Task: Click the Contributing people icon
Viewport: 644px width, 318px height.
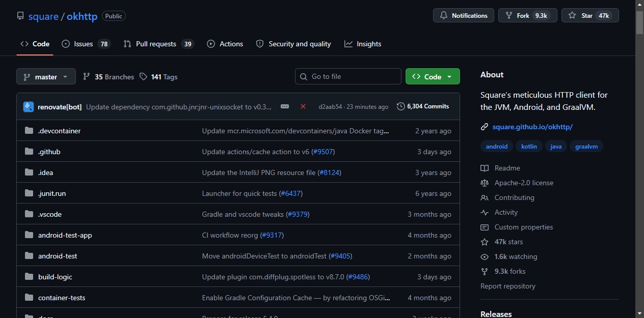Action: pos(485,197)
